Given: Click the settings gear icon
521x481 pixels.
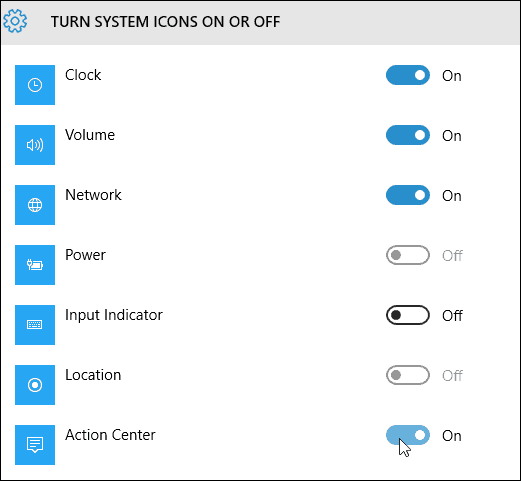Looking at the screenshot, I should point(15,21).
